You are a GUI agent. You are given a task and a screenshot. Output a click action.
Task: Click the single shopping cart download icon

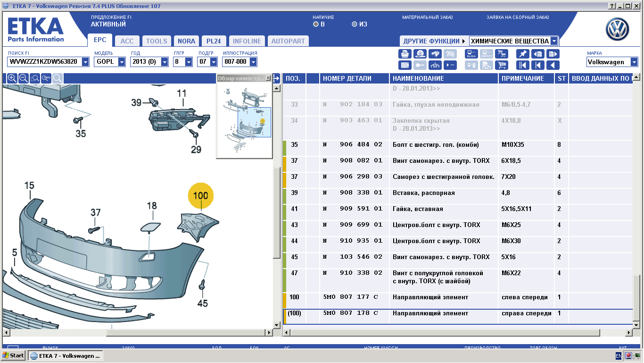(x=502, y=65)
